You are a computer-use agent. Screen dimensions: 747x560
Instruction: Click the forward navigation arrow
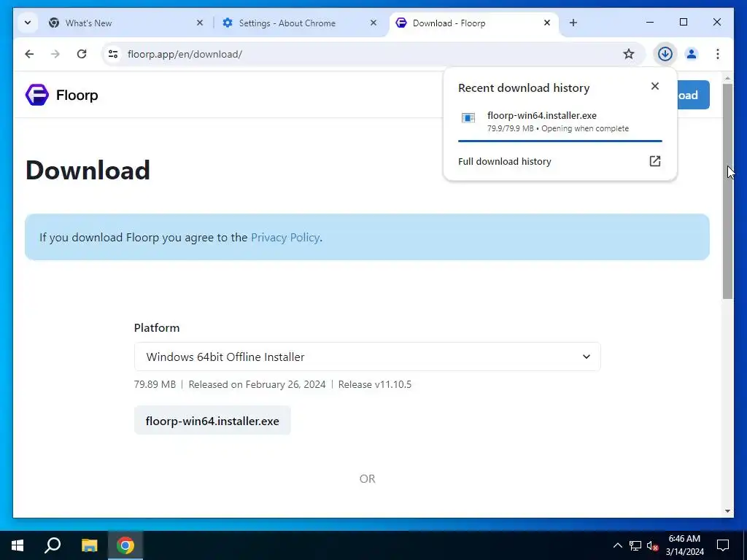click(55, 54)
